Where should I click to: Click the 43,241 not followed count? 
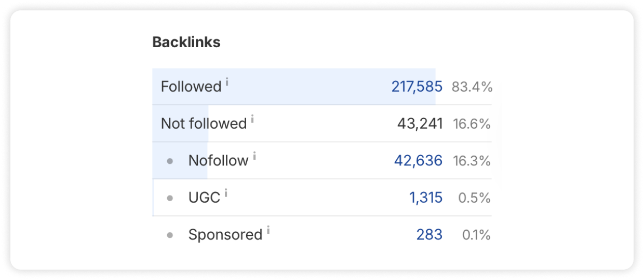coord(420,123)
